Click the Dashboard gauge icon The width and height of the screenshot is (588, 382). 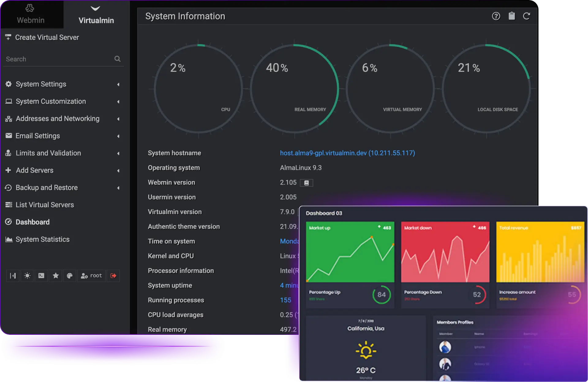(9, 222)
